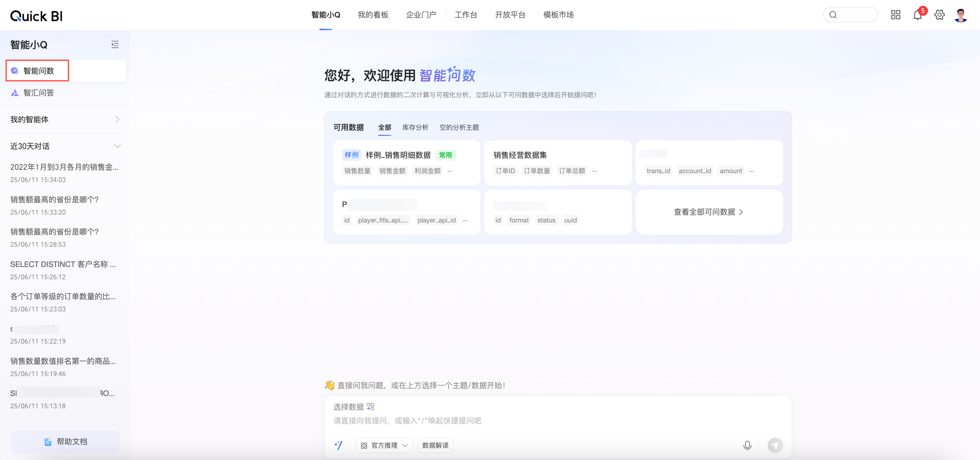
Task: Click 选择数据 label in input area
Action: click(x=349, y=407)
